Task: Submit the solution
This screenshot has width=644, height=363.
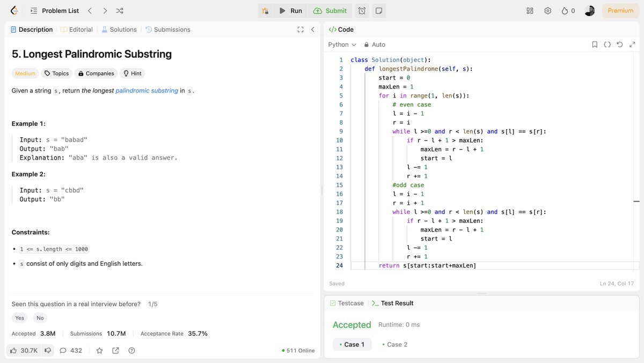Action: [x=330, y=11]
